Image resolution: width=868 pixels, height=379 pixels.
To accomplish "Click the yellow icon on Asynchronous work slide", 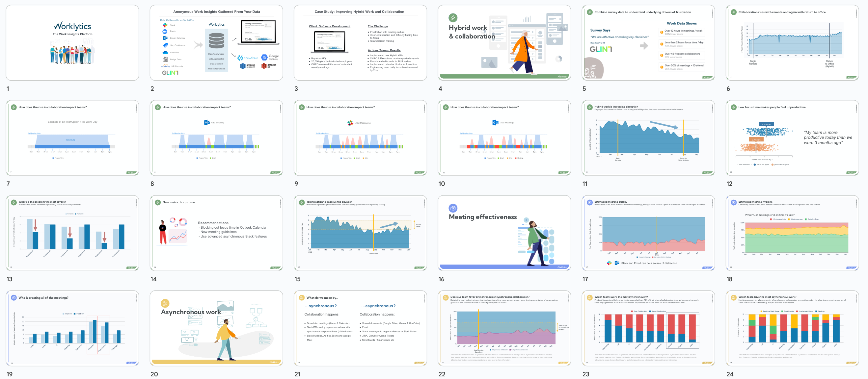I will [165, 303].
